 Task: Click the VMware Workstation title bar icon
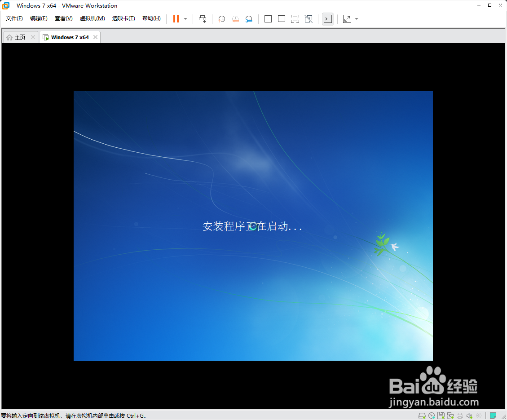[6, 5]
